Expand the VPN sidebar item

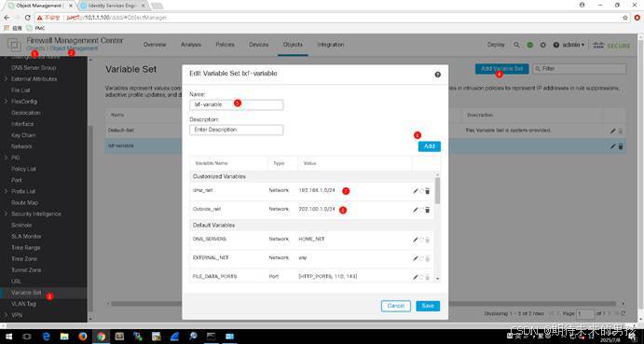[6, 315]
